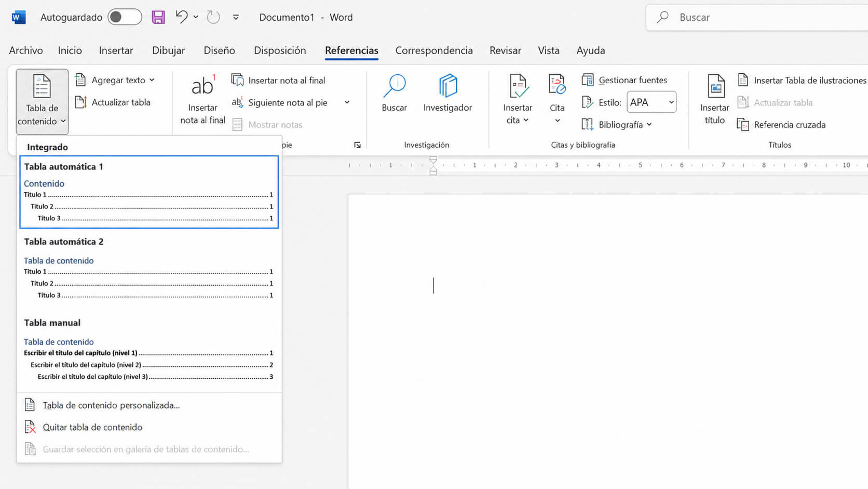Click the Insertar cita document icon

(518, 86)
